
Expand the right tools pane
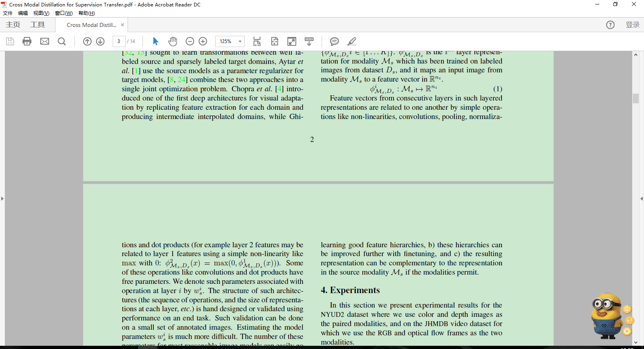pyautogui.click(x=641, y=199)
